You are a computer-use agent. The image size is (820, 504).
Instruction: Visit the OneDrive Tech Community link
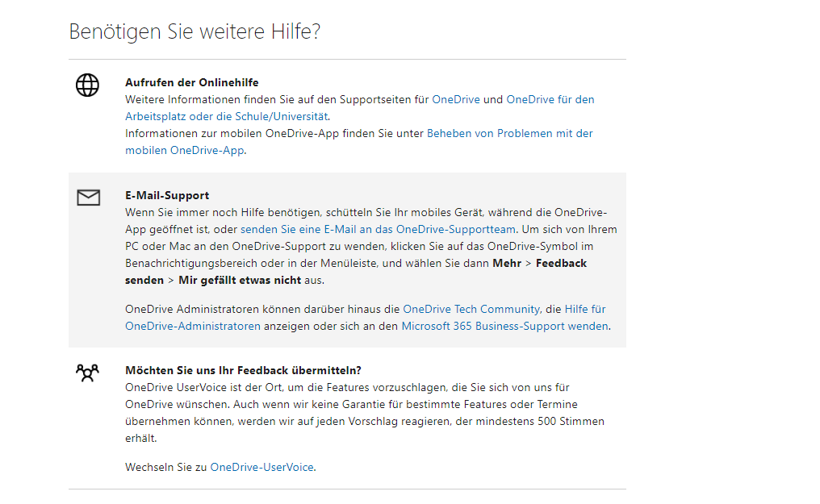click(471, 309)
